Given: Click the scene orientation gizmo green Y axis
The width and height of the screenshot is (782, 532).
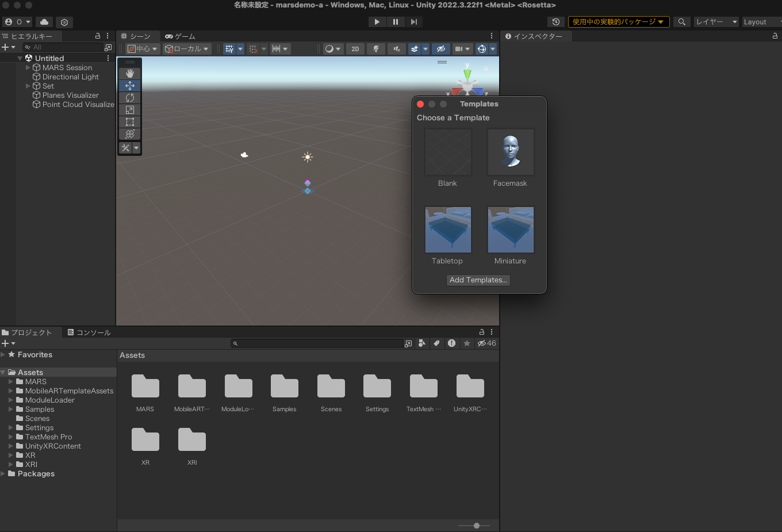Looking at the screenshot, I should [x=467, y=74].
